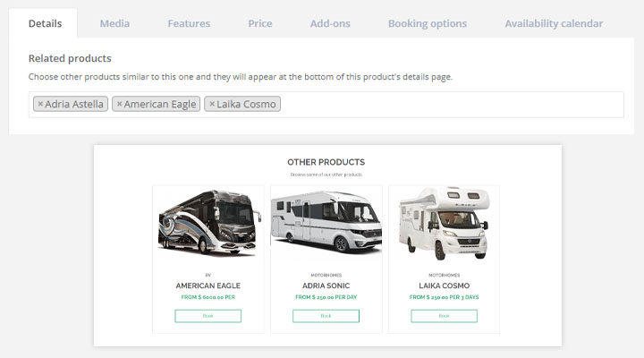Click the ADRIA SONIC product title
Viewport: 644px width, 358px height.
coord(326,286)
